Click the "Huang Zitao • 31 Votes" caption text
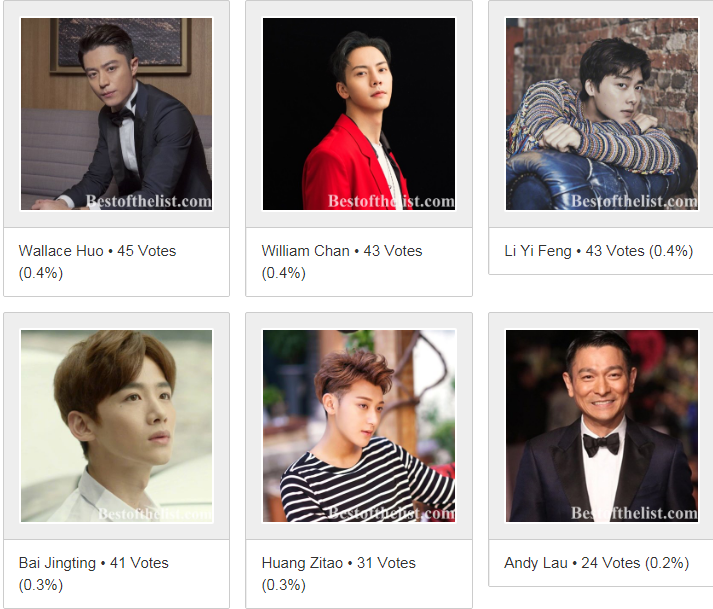Screen dimensions: 713x609 pyautogui.click(x=339, y=563)
